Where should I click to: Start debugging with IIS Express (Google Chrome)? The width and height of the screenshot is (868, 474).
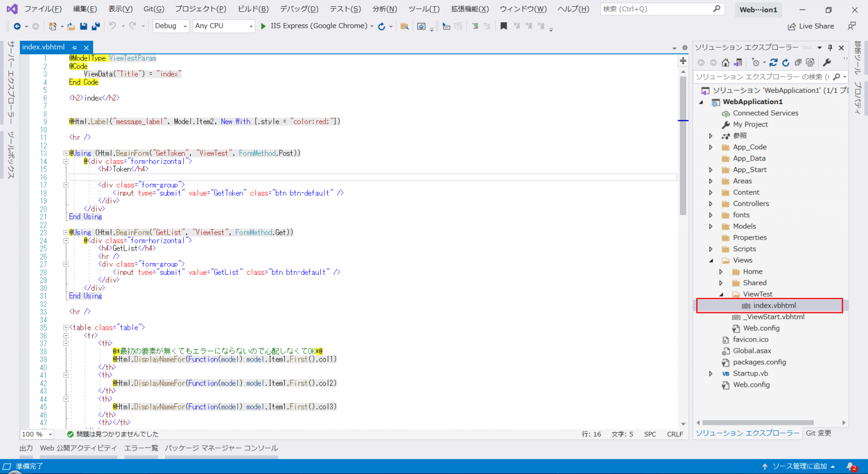tap(263, 26)
